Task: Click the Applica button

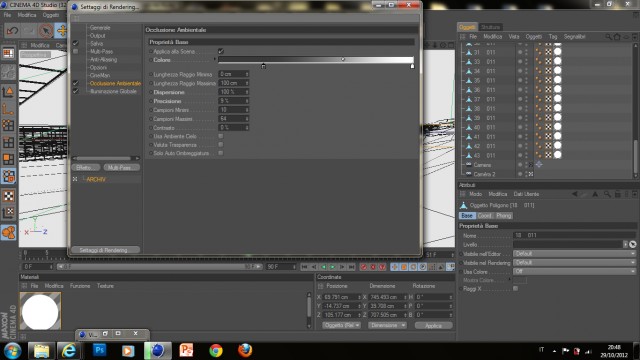Action: click(x=433, y=325)
